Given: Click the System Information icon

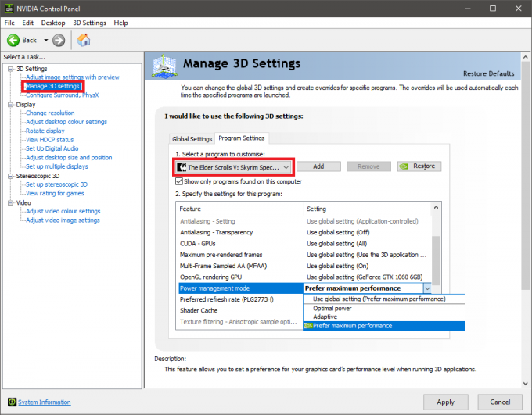Looking at the screenshot, I should click(12, 402).
